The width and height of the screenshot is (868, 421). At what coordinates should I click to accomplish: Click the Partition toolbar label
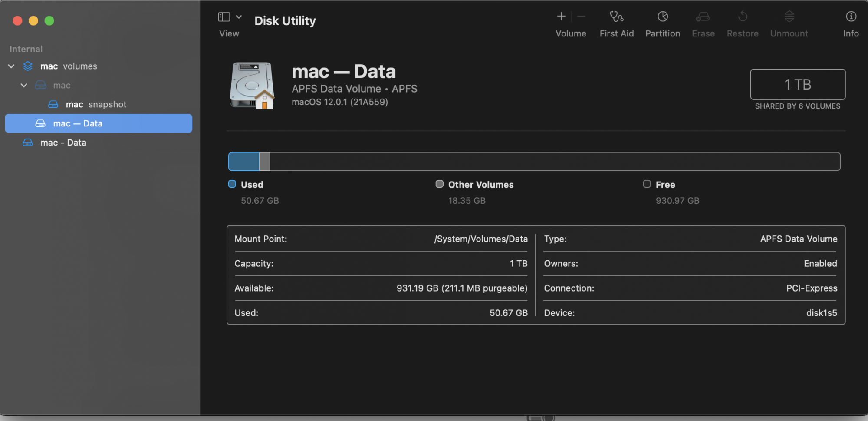click(663, 33)
